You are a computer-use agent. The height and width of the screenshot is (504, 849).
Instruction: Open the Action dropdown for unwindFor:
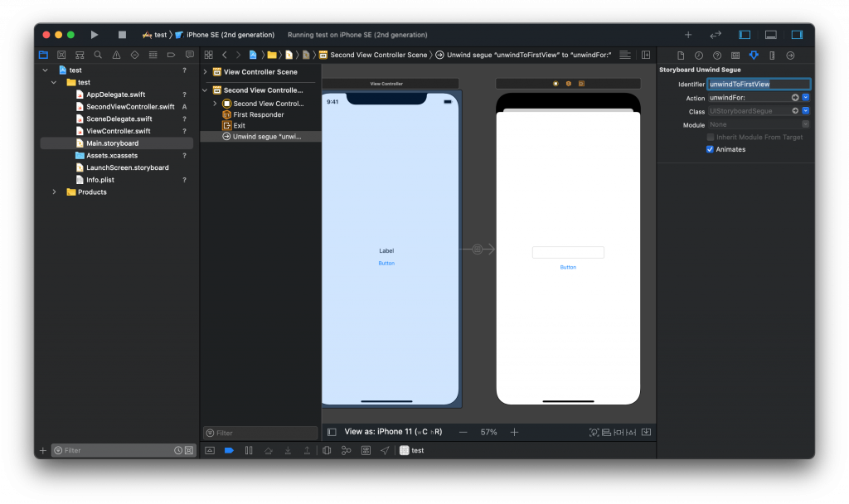[806, 98]
